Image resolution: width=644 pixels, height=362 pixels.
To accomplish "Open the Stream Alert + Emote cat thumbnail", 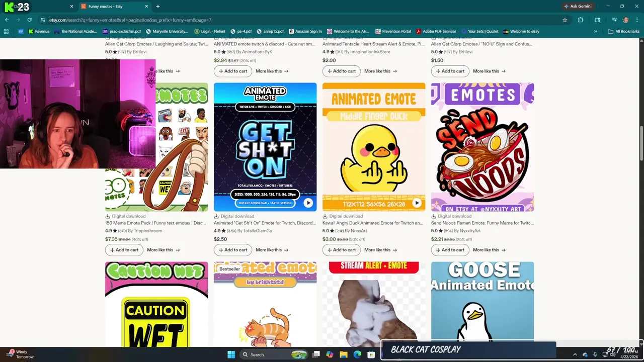I will 374,304.
